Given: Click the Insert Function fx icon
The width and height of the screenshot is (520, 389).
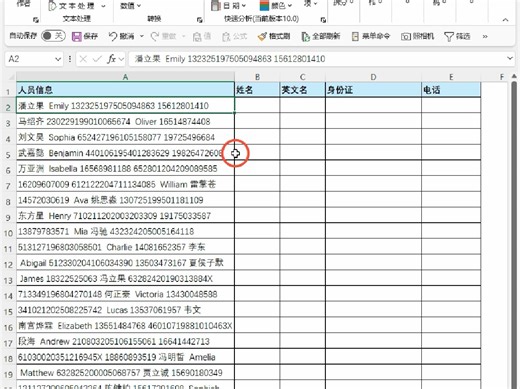Looking at the screenshot, I should (x=112, y=59).
